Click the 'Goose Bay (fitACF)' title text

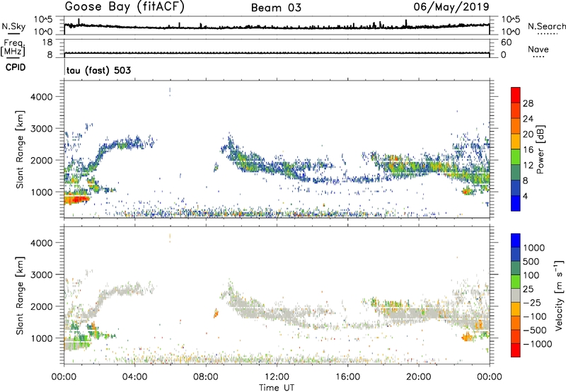pyautogui.click(x=125, y=7)
